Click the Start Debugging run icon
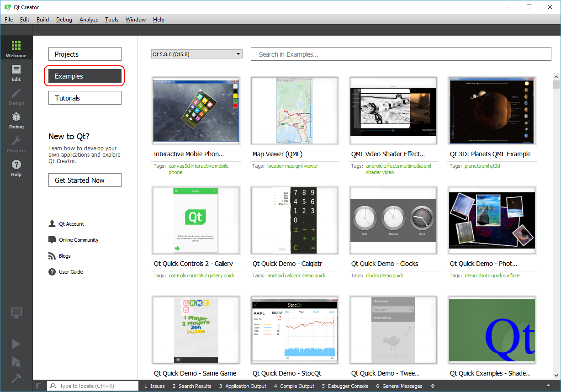The height and width of the screenshot is (392, 561). coord(16,361)
